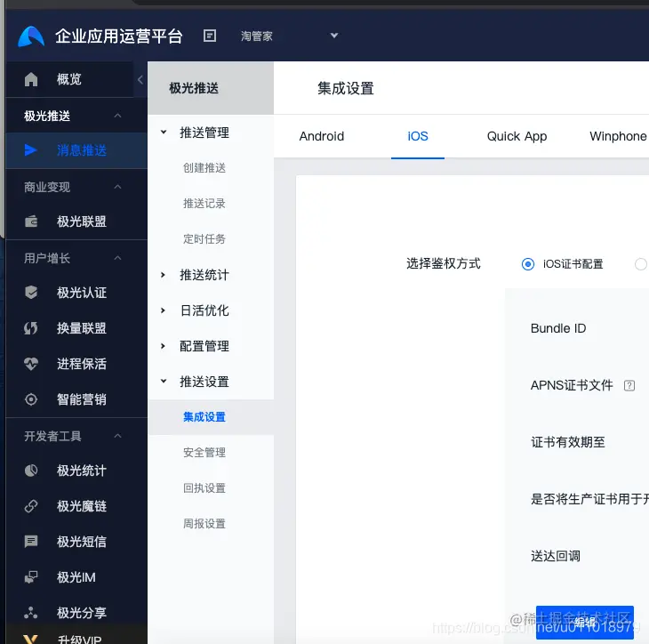Click the heartbeat icon for 进程保活
This screenshot has width=649, height=644.
point(31,364)
